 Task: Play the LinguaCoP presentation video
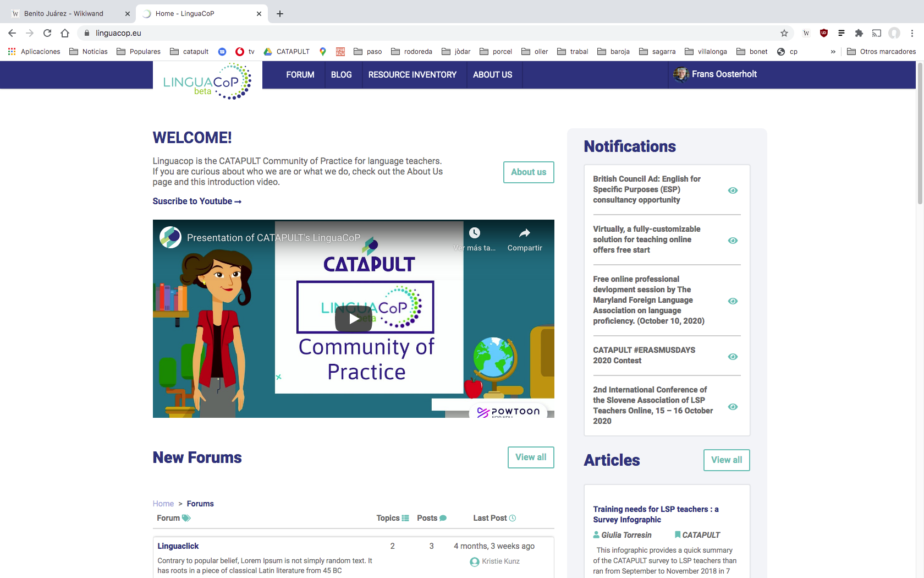tap(353, 319)
